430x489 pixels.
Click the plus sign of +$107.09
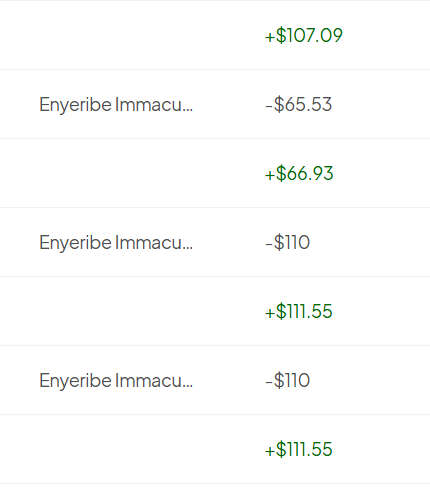270,37
